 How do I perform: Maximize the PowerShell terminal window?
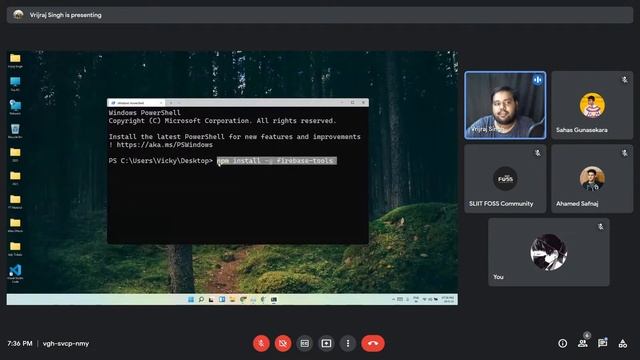353,102
